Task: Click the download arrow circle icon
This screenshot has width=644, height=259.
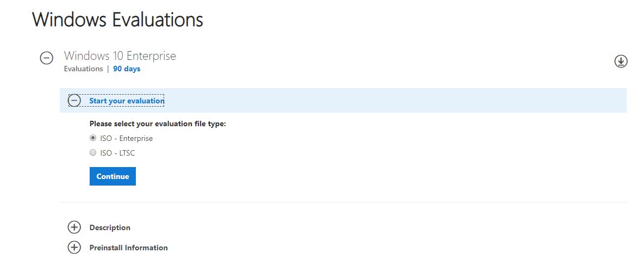Action: click(x=621, y=61)
